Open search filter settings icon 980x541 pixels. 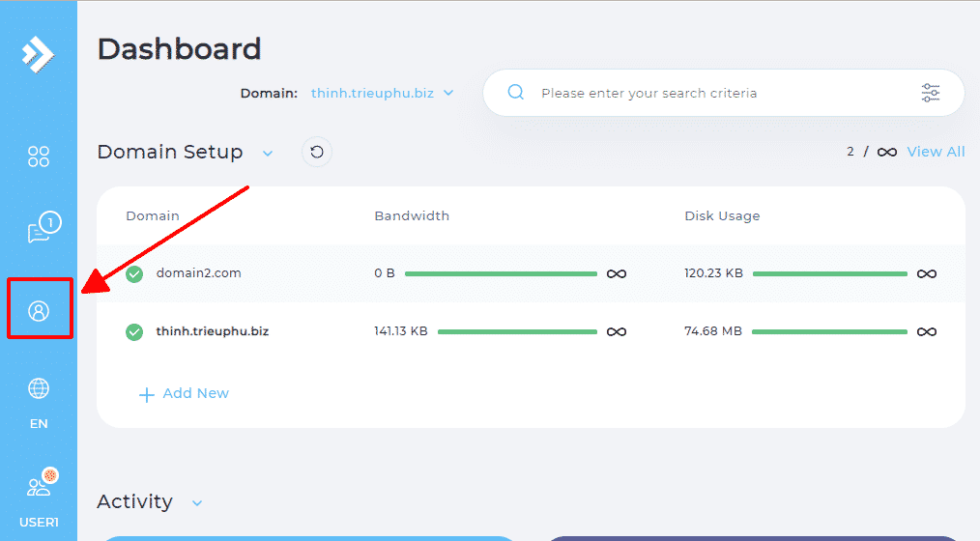click(930, 93)
